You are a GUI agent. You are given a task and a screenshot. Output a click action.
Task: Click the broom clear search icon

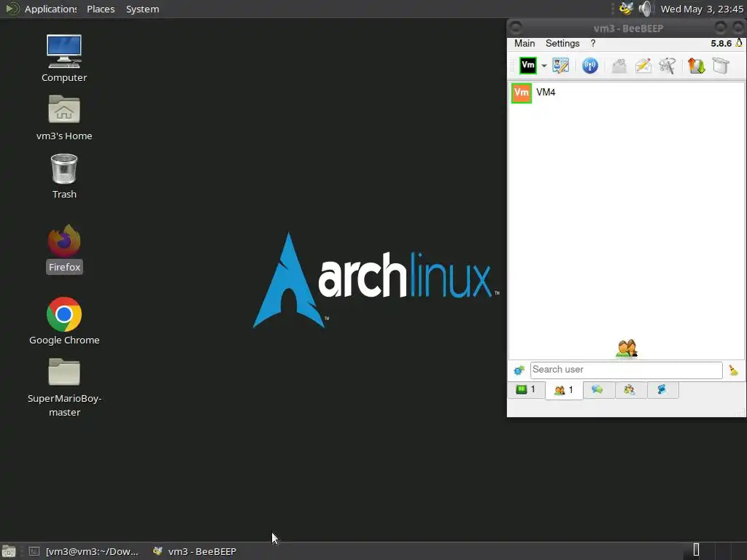click(733, 370)
